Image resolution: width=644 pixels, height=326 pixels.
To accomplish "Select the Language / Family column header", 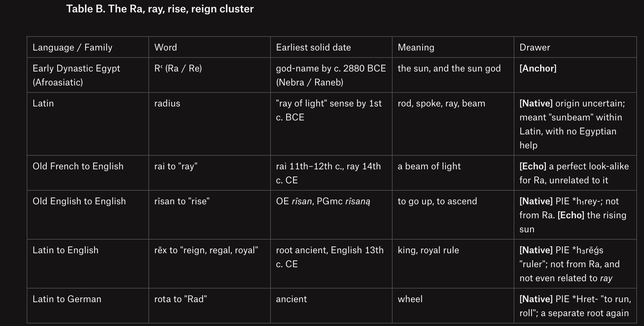I will tap(88, 47).
